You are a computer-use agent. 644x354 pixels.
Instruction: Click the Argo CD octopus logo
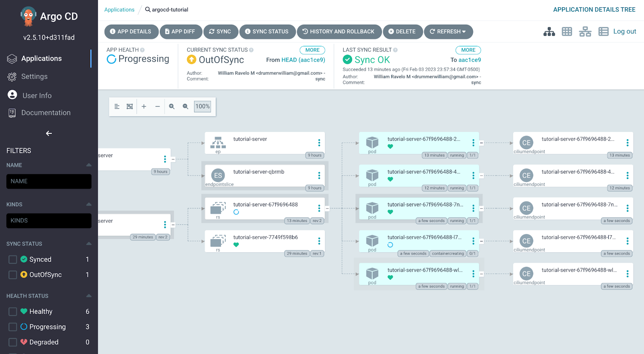click(x=28, y=16)
